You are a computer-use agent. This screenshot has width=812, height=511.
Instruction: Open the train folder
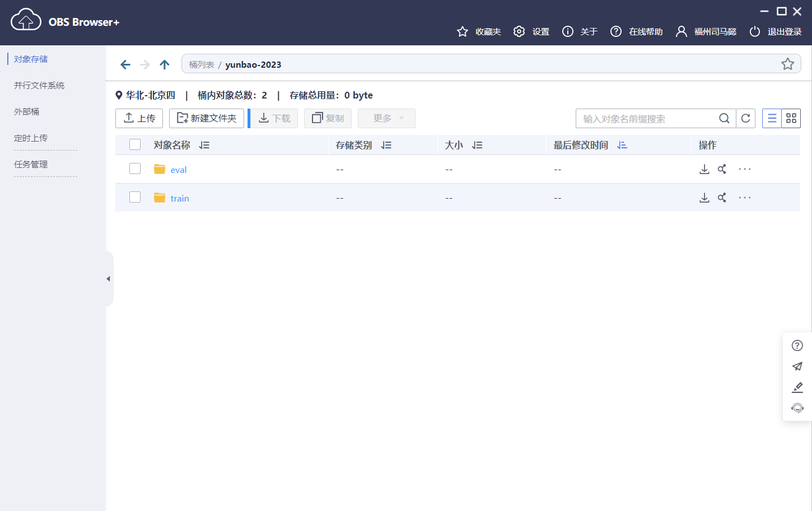(180, 198)
